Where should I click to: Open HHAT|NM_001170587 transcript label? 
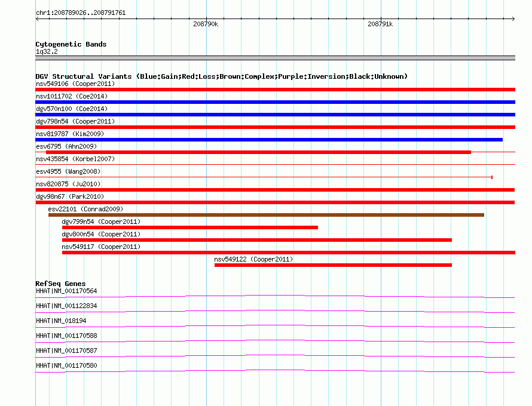click(66, 350)
